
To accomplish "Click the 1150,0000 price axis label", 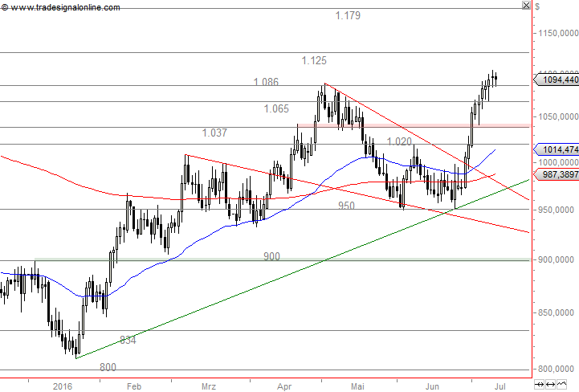I will point(557,33).
